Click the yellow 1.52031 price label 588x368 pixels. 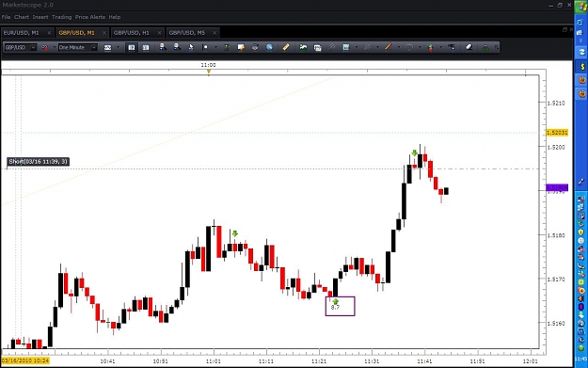tap(557, 133)
